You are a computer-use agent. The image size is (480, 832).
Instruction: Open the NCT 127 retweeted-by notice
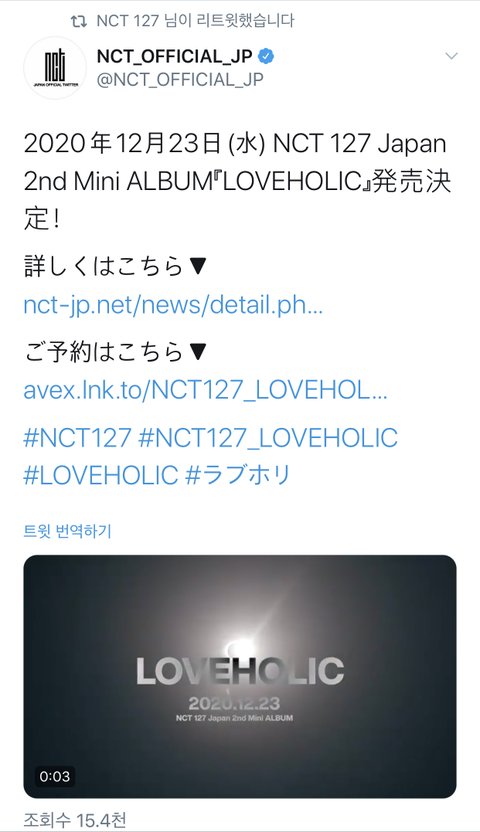click(195, 21)
